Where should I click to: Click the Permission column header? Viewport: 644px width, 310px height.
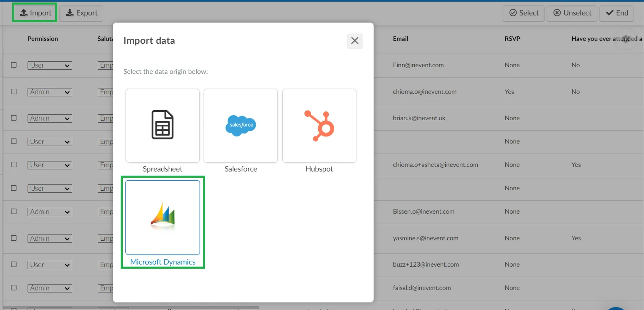coord(43,39)
